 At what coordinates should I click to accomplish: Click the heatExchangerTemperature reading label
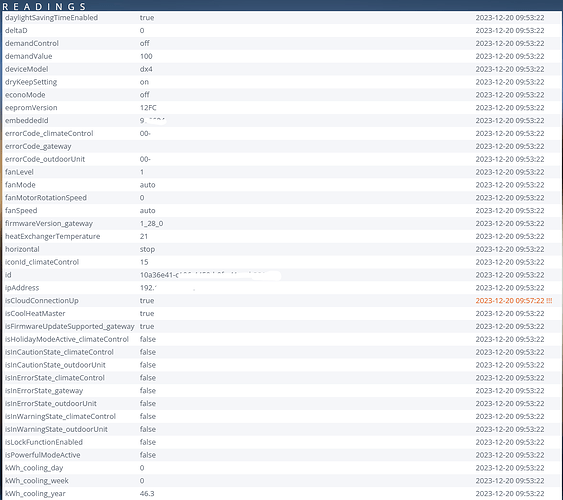[52, 237]
